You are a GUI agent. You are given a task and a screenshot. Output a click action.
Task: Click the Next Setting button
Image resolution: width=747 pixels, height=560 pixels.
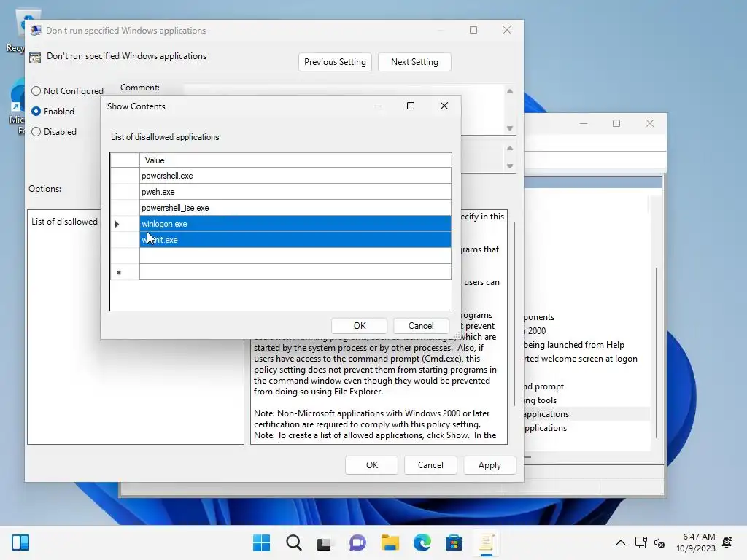pyautogui.click(x=414, y=62)
